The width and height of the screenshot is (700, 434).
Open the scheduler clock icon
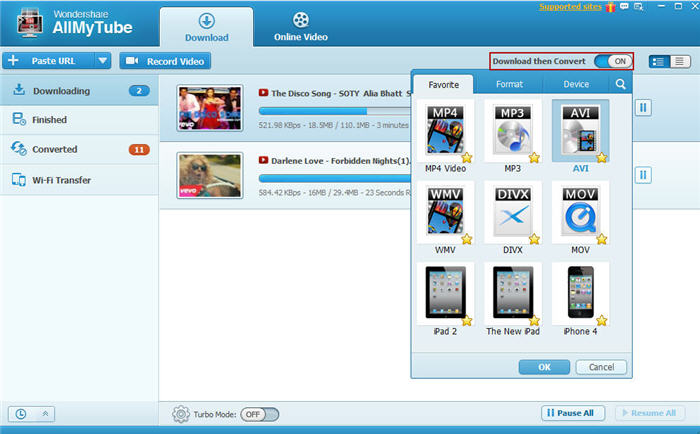click(x=21, y=414)
